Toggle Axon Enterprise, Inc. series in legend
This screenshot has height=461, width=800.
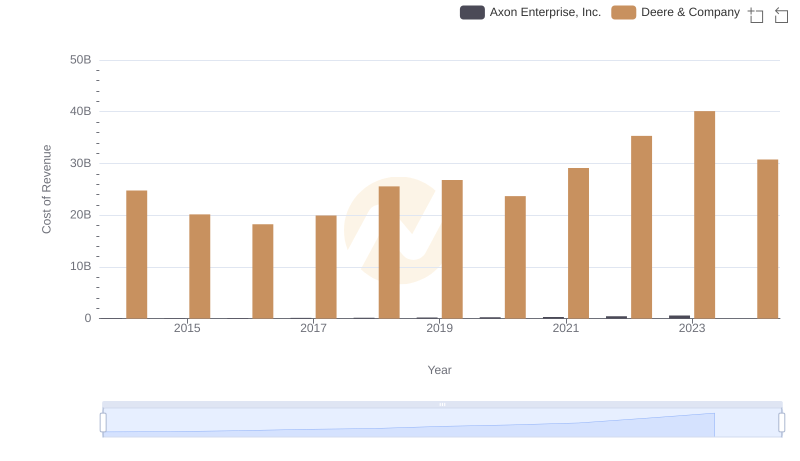[x=530, y=13]
